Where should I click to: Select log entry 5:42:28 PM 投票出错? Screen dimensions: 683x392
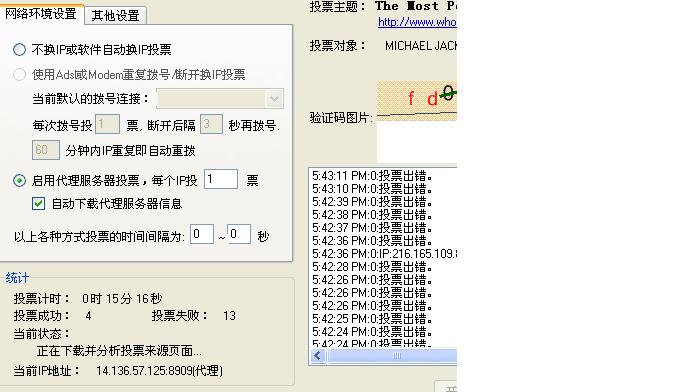coord(372,267)
